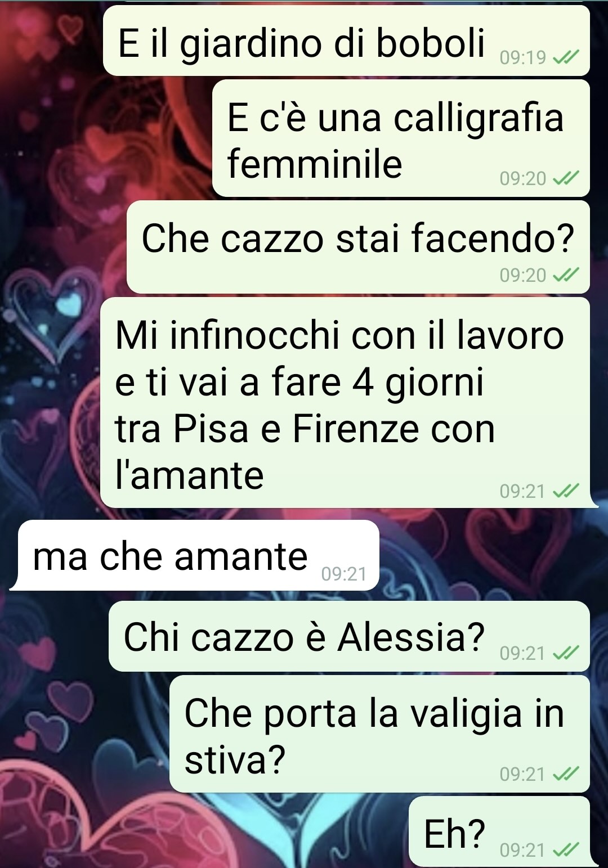This screenshot has height=868, width=608.
Task: Tap read ticks beside 'Chi cazzo è Alessia?'
Action: coord(565,653)
